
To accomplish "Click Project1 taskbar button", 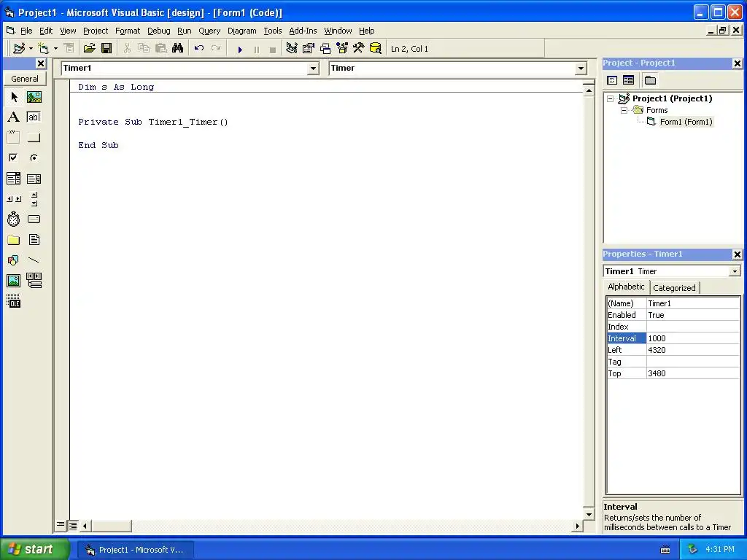I will coord(135,550).
